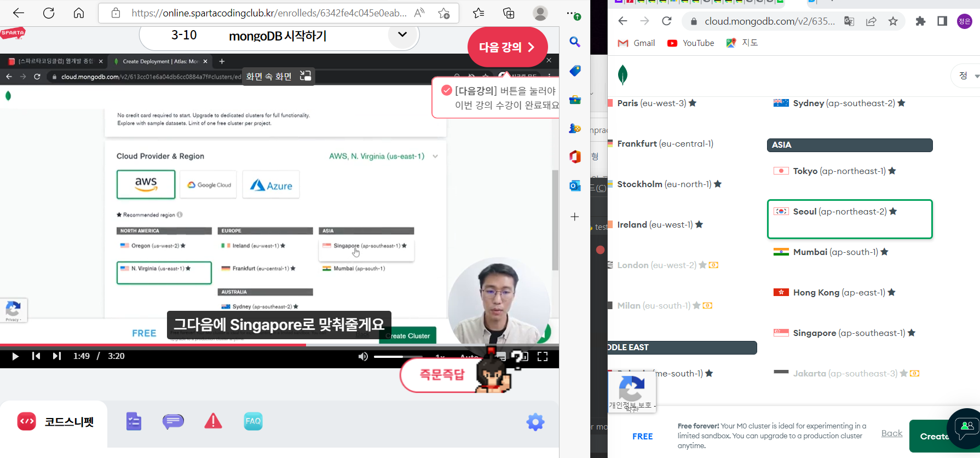Reload the MongoDB page in Chrome

tap(666, 21)
